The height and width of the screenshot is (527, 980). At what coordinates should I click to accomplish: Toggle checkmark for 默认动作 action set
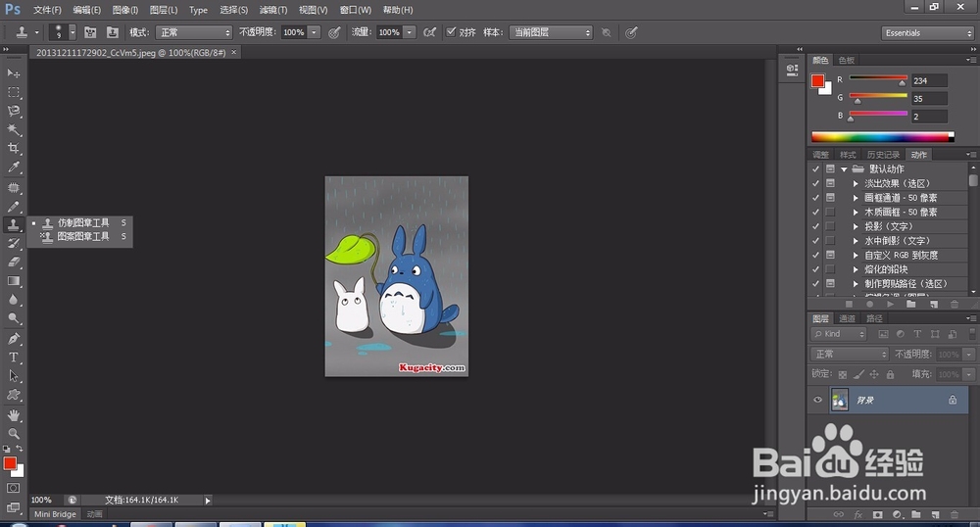pyautogui.click(x=815, y=169)
